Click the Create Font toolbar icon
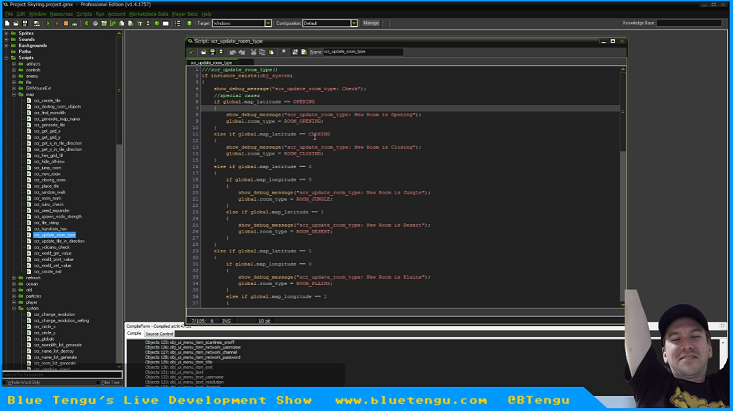This screenshot has width=733, height=411. 139,23
